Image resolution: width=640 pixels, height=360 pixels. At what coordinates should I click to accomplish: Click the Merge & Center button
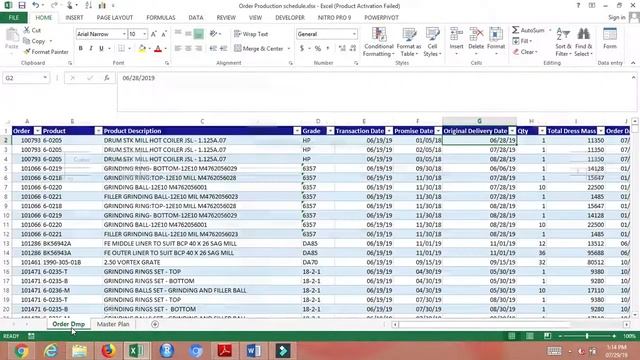tap(259, 49)
